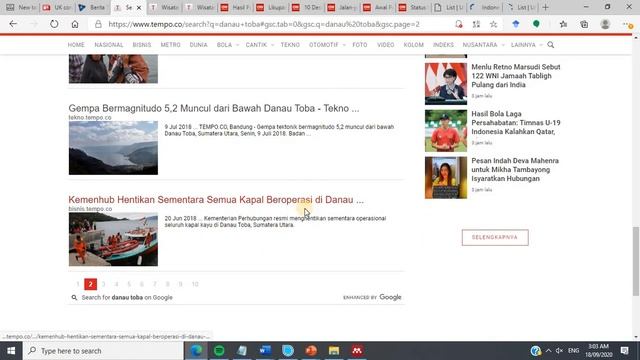The image size is (640, 360).
Task: Expand the BOLA menu dropdown arrow
Action: coord(237,45)
